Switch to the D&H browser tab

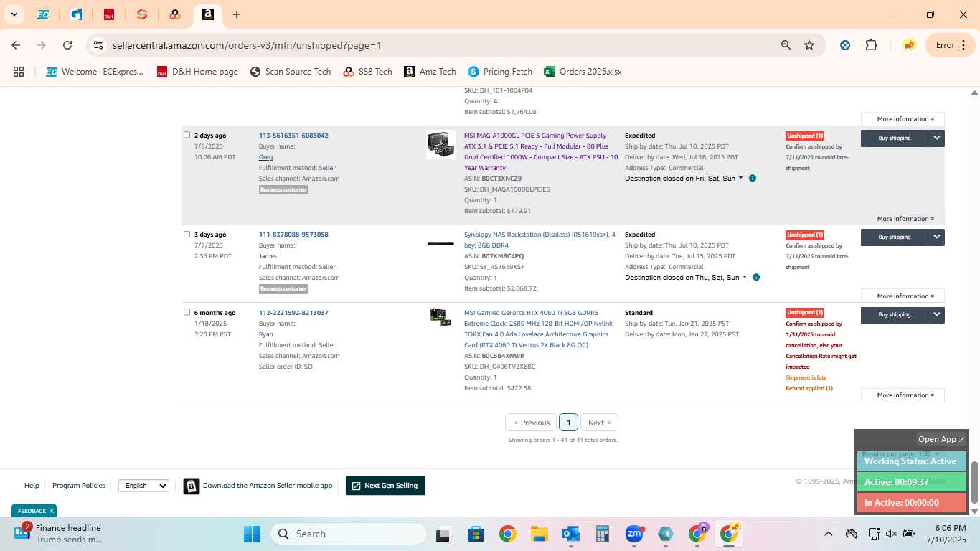point(109,14)
